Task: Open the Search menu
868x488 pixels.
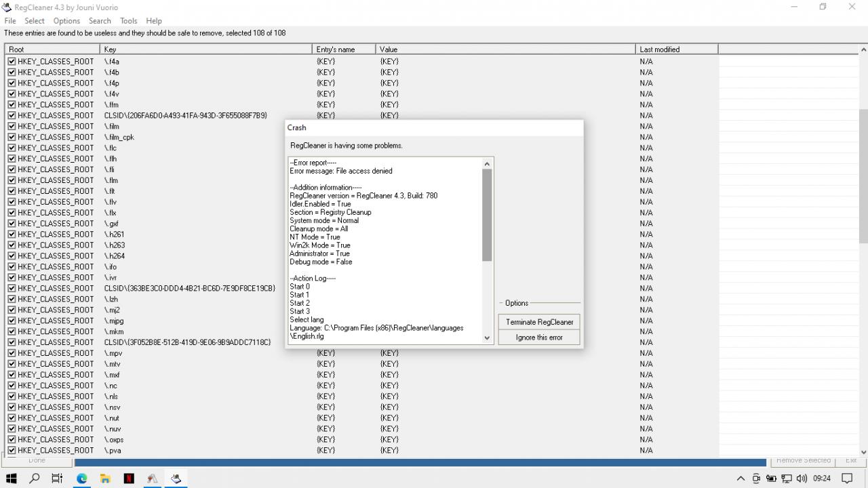Action: click(100, 21)
